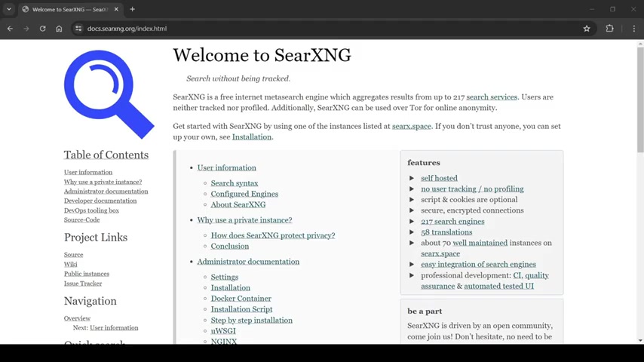Open the Installation Script link

241,309
